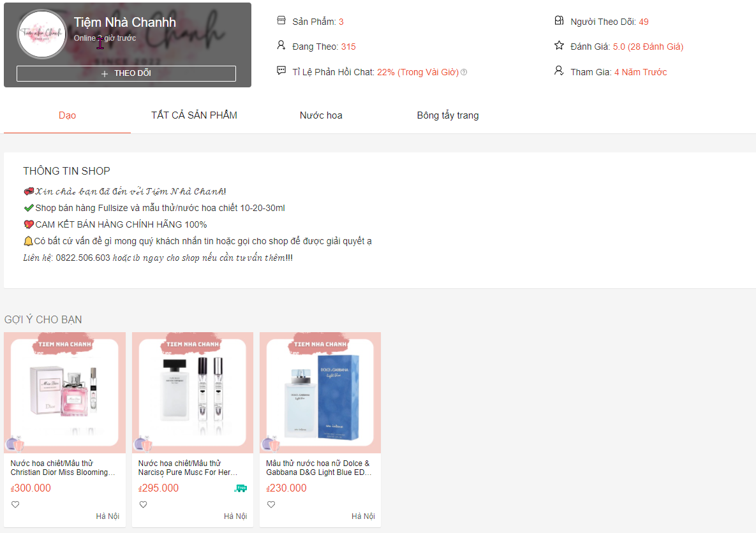Click the Đang Theo person icon

[281, 45]
